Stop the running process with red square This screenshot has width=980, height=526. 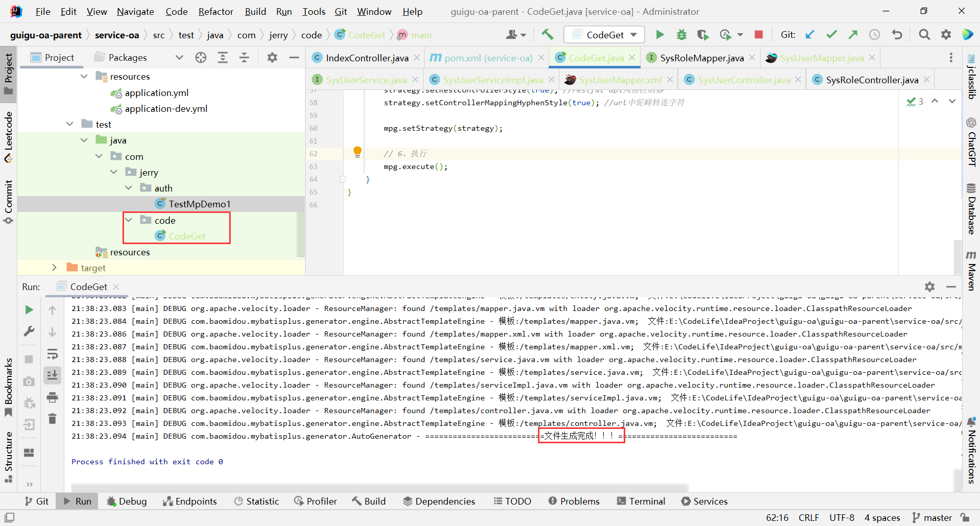pos(758,35)
